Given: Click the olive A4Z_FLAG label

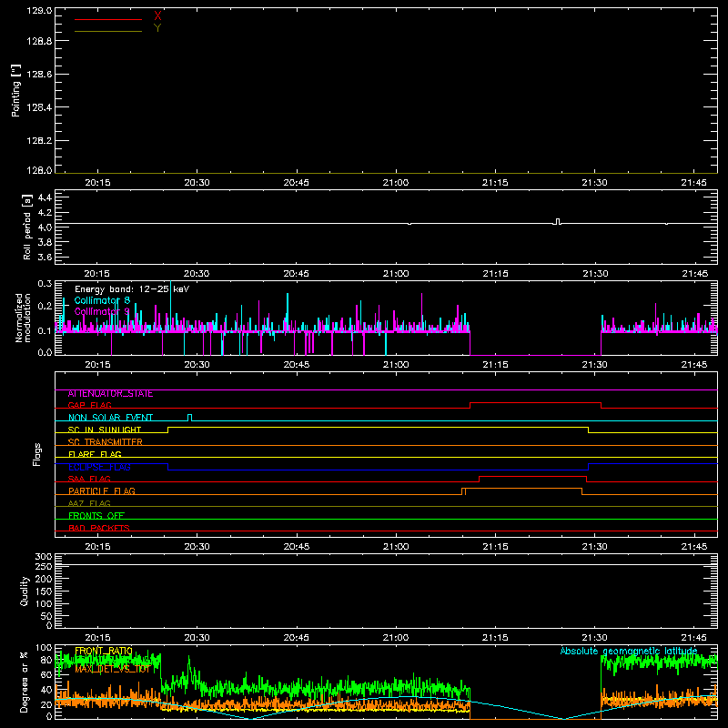Looking at the screenshot, I should [x=89, y=504].
